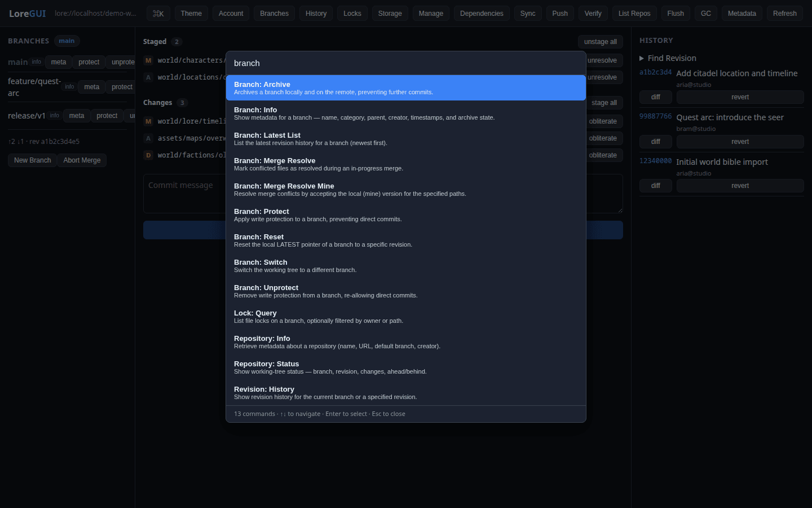This screenshot has width=812, height=508.
Task: Open the Metadata toolbar button
Action: (742, 14)
